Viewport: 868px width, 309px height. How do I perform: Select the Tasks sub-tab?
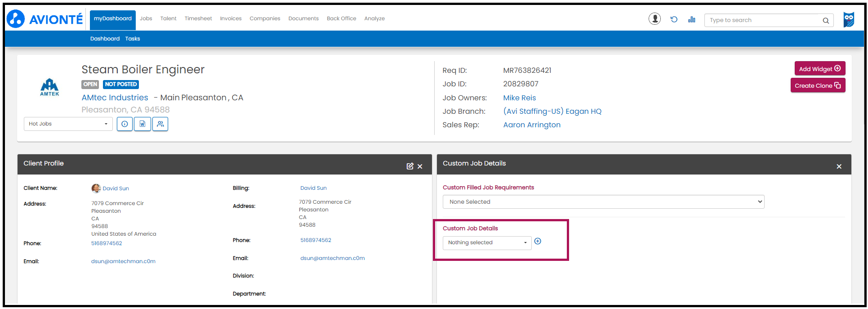coord(133,39)
